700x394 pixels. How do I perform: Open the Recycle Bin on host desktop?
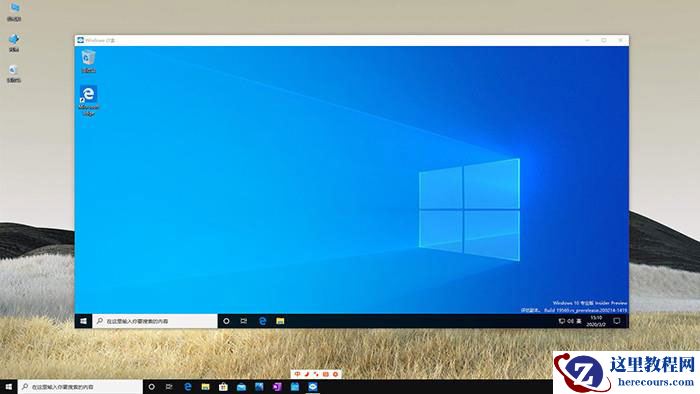coord(14,74)
